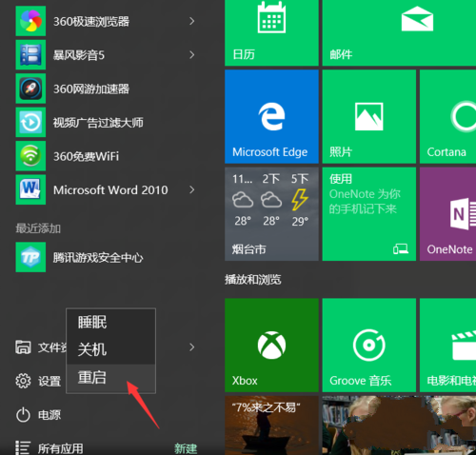Click the 播放和浏览 group heading

point(253,280)
